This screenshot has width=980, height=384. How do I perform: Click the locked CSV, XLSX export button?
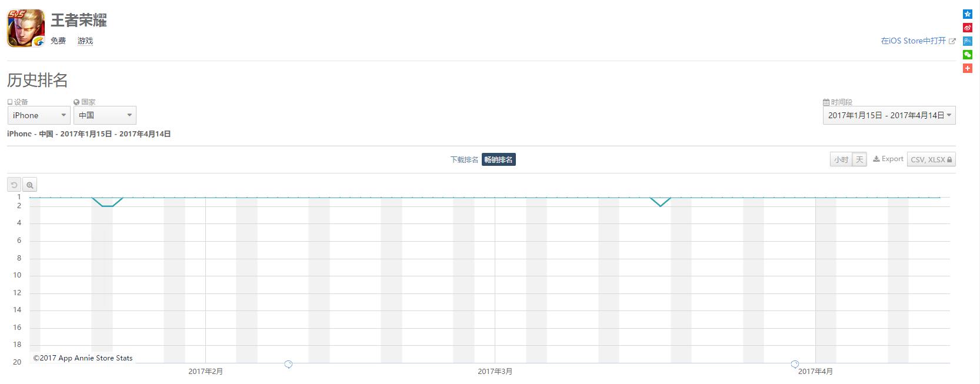(931, 159)
